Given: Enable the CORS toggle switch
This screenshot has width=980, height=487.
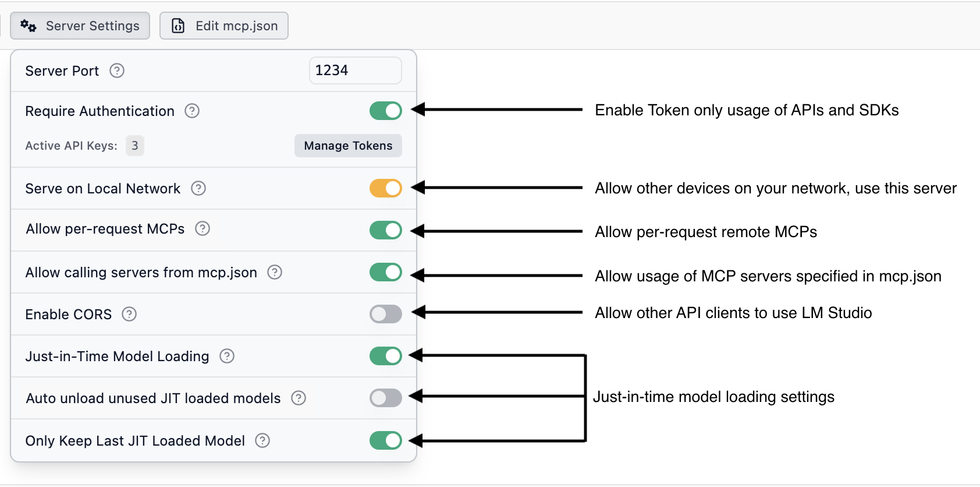Looking at the screenshot, I should (385, 314).
